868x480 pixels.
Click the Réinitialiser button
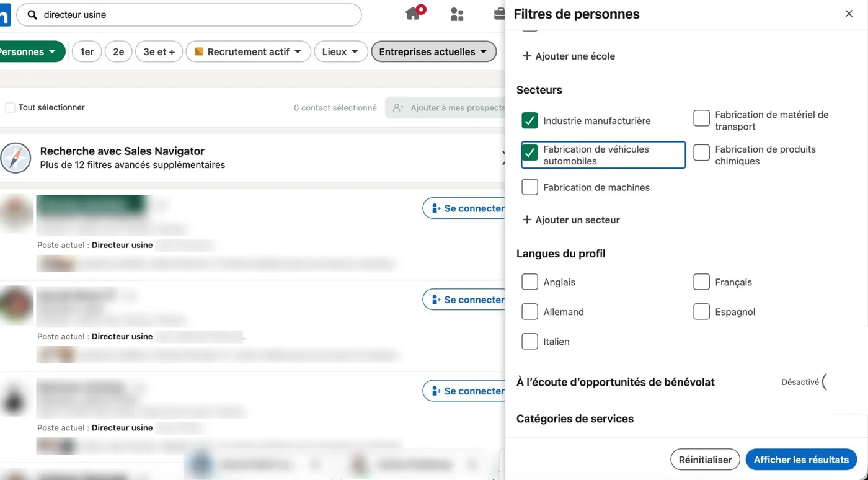[x=705, y=460]
